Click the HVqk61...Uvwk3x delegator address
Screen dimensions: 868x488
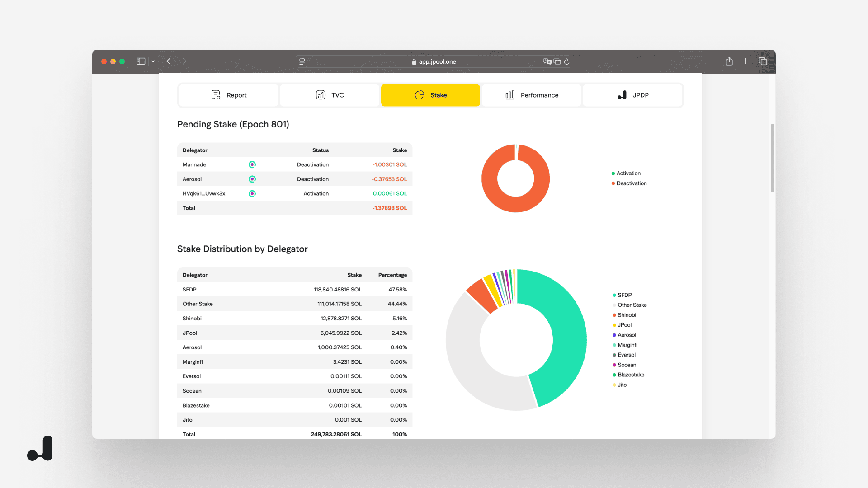[204, 193]
